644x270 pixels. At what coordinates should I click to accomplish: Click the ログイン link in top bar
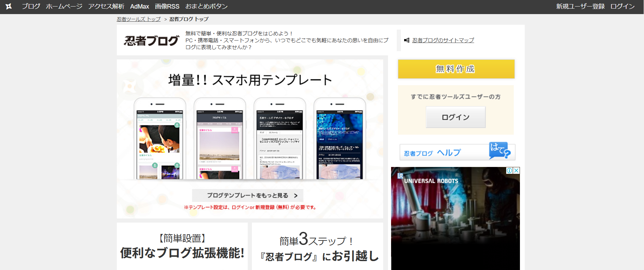[623, 7]
